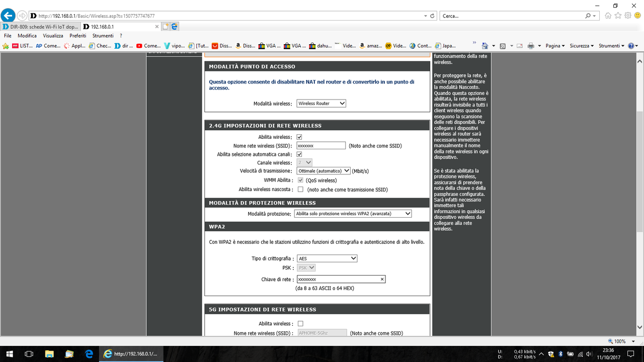This screenshot has height=362, width=644.
Task: Click the forward navigation arrow
Action: [22, 16]
